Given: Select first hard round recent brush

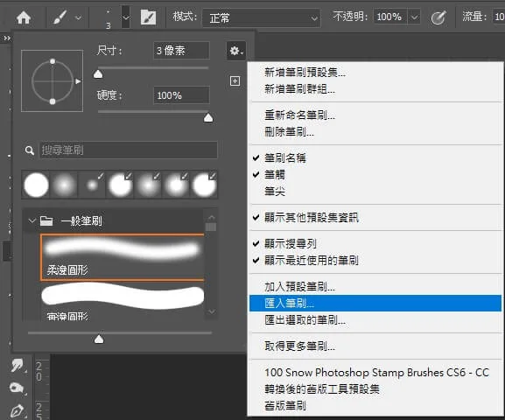Looking at the screenshot, I should [x=36, y=185].
